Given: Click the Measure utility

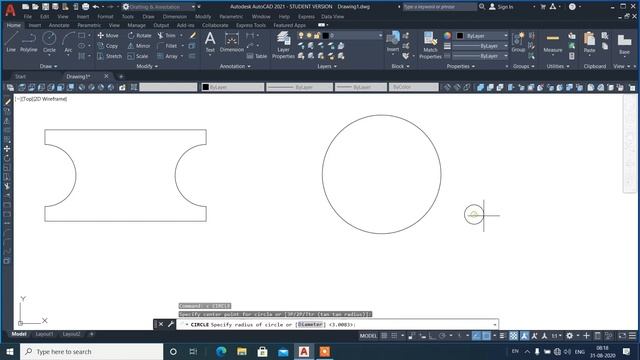Looking at the screenshot, I should [553, 43].
